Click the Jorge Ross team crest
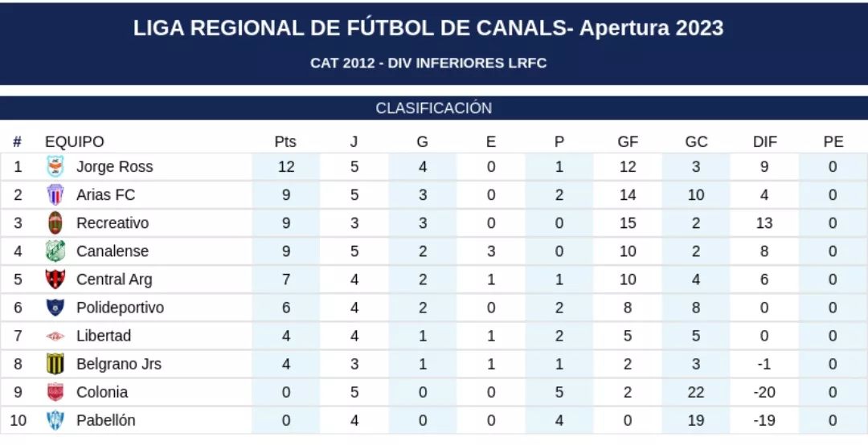Viewport: 868px width, 445px height. (x=55, y=167)
